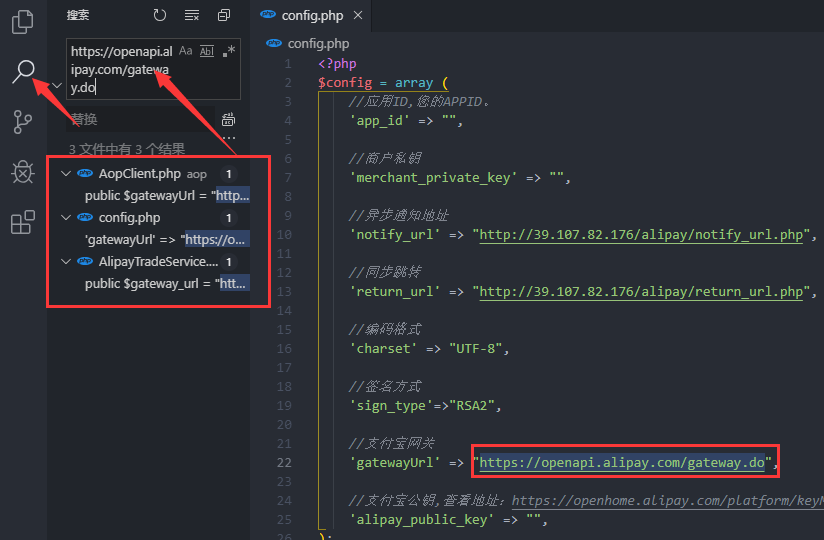
Task: Open the return_url.php link
Action: pyautogui.click(x=641, y=292)
